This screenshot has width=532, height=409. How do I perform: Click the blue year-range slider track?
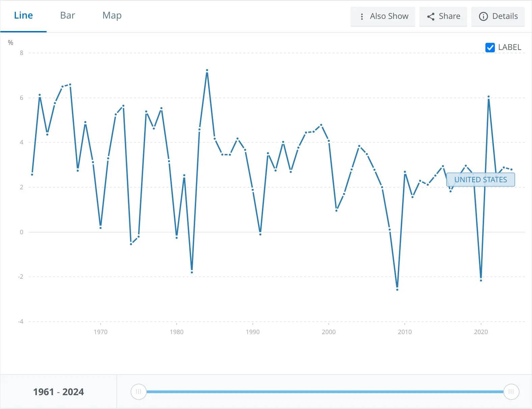coord(324,392)
